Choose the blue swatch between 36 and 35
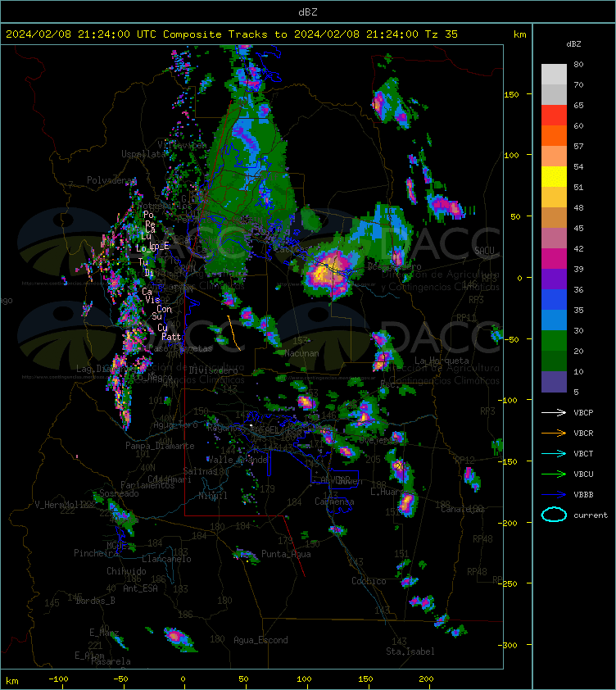616x690 pixels. (554, 300)
